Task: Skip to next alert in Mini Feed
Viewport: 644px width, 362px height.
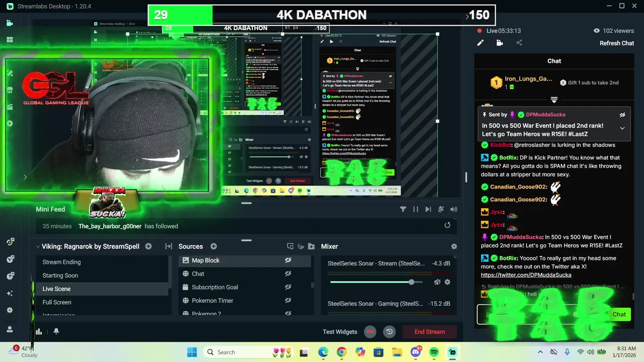Action: coord(428,209)
